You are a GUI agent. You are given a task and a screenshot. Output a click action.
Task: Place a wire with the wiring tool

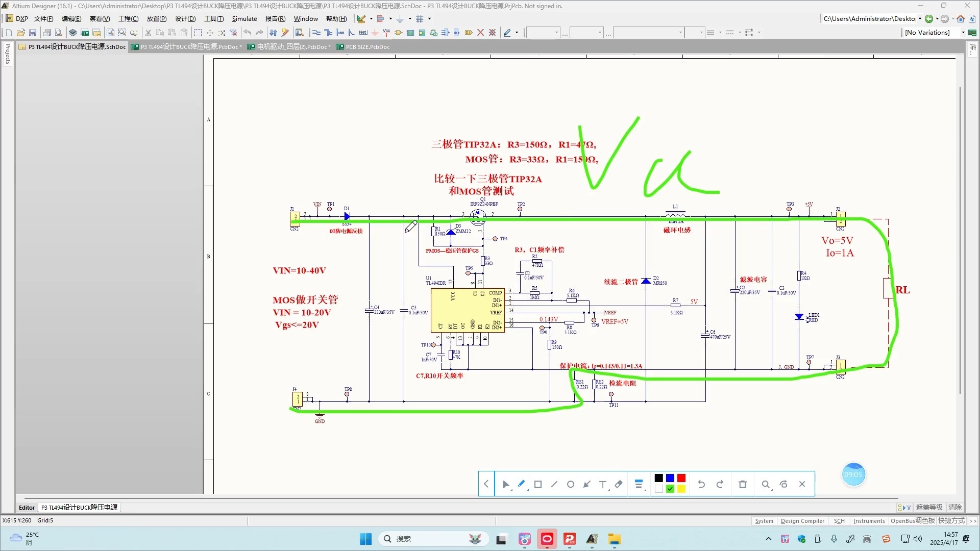[x=316, y=32]
